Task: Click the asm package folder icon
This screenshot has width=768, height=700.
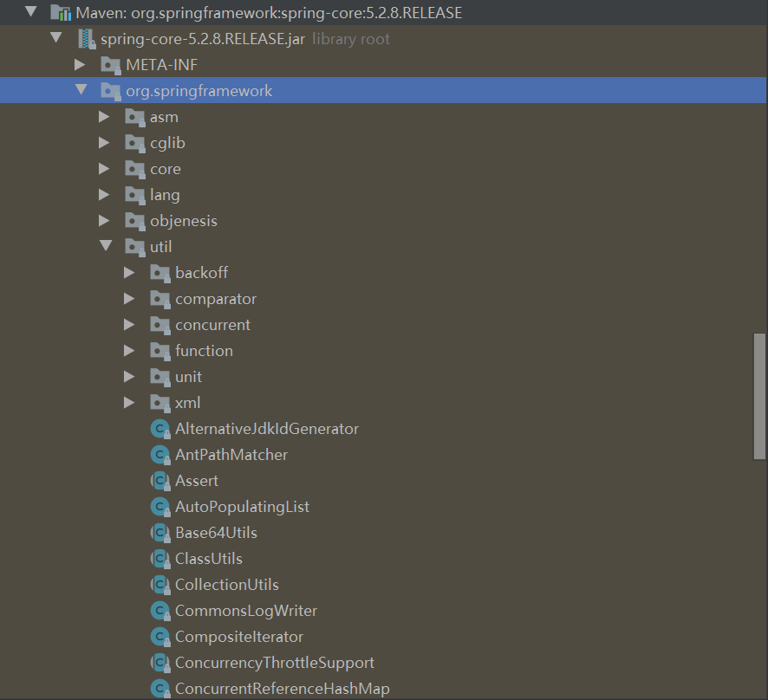Action: pos(135,118)
